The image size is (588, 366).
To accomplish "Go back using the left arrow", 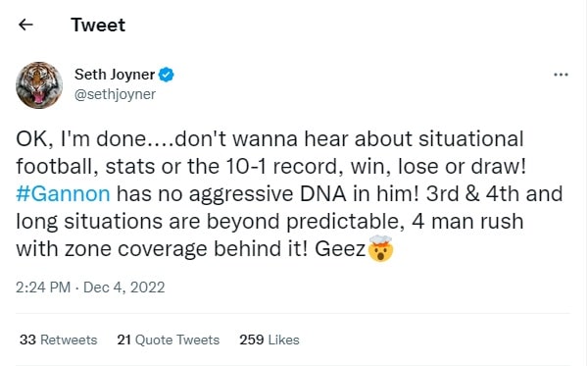I will click(x=25, y=25).
